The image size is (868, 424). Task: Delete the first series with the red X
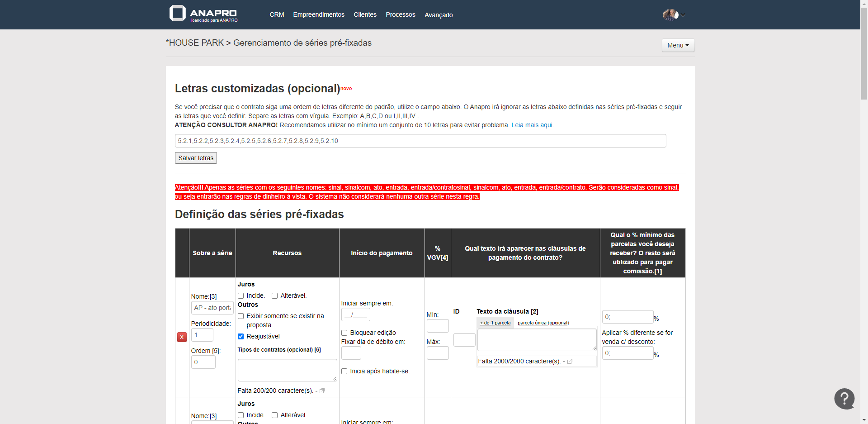coord(182,337)
